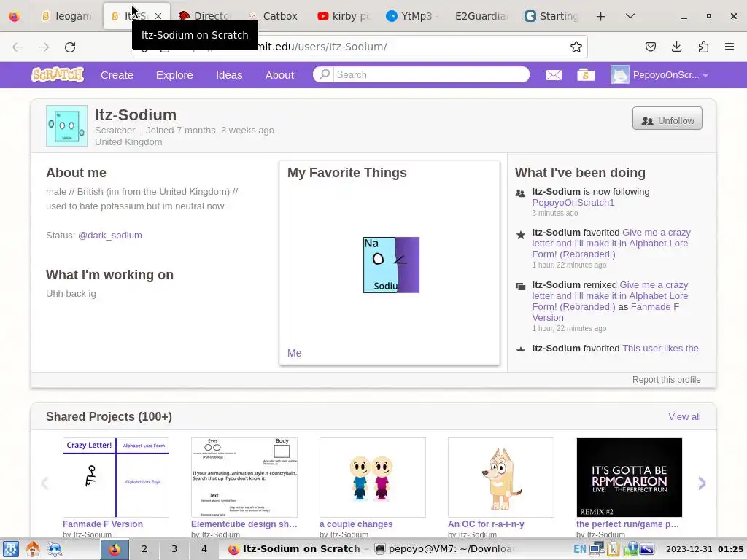The image size is (747, 560).
Task: Switch to the leogam browser tab
Action: click(67, 16)
